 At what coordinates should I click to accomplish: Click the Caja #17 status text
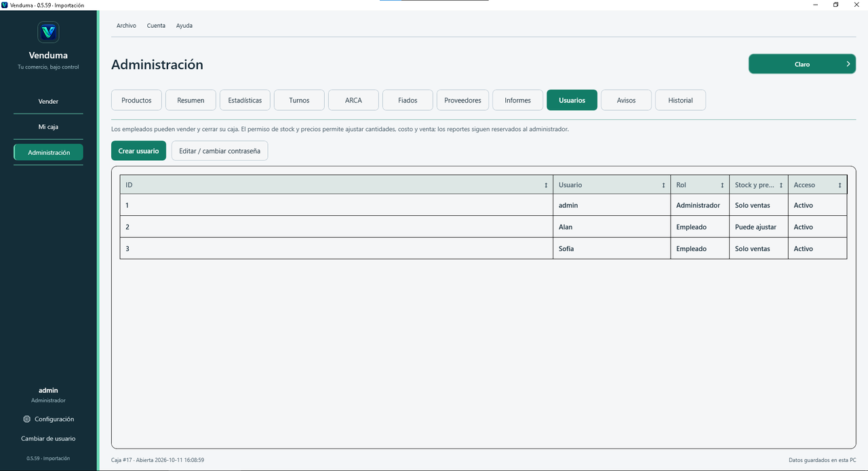[x=157, y=459]
